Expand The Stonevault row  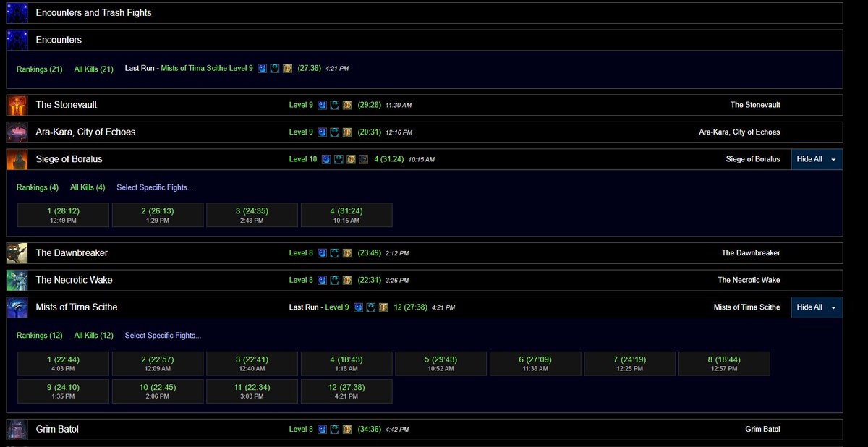[x=425, y=105]
